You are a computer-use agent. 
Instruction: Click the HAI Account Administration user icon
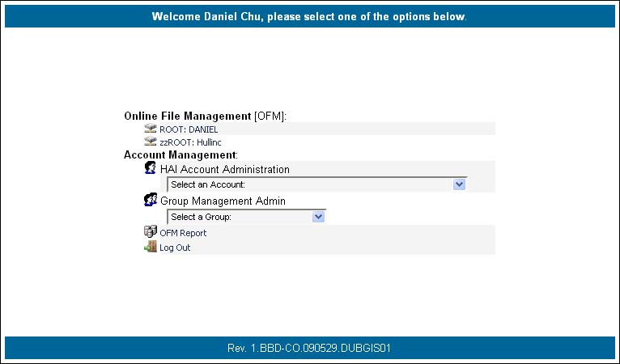pyautogui.click(x=150, y=168)
